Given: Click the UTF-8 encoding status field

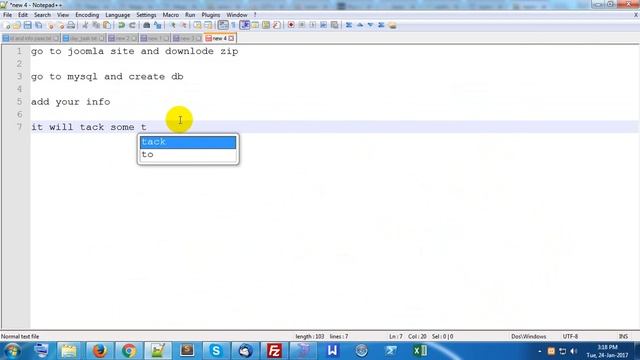Looking at the screenshot, I should tap(570, 336).
